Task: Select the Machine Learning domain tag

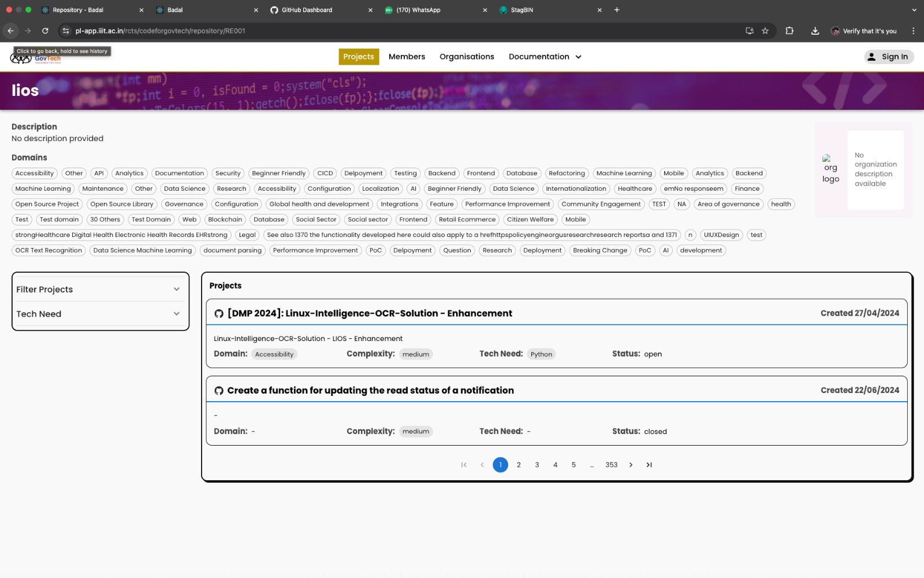Action: coord(624,173)
